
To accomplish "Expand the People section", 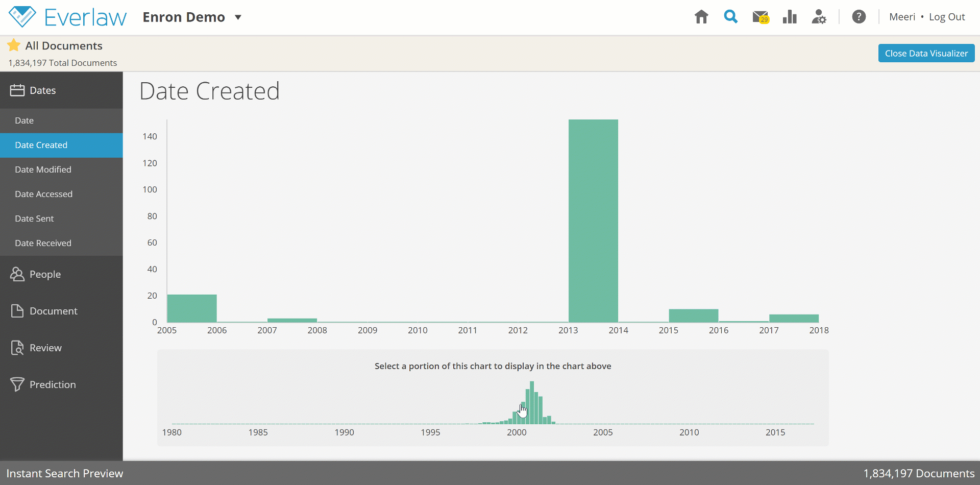I will click(x=61, y=274).
